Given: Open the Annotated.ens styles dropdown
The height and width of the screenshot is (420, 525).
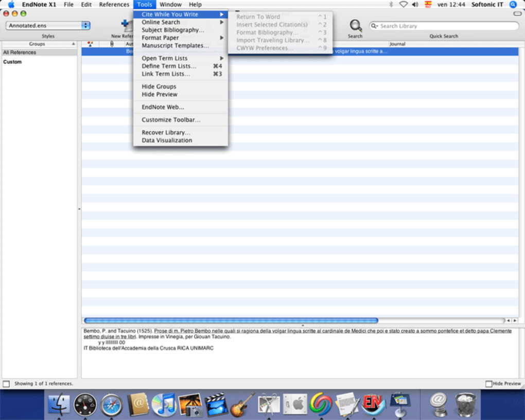Looking at the screenshot, I should 48,25.
